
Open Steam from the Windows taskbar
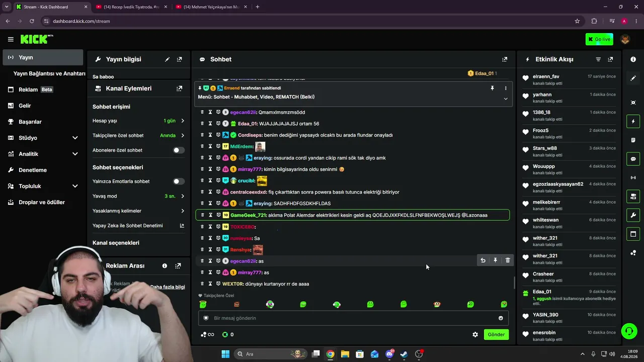[404, 354]
